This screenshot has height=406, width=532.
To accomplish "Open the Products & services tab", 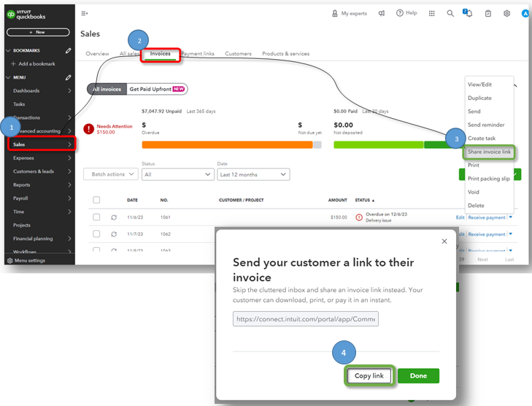I will click(x=285, y=53).
